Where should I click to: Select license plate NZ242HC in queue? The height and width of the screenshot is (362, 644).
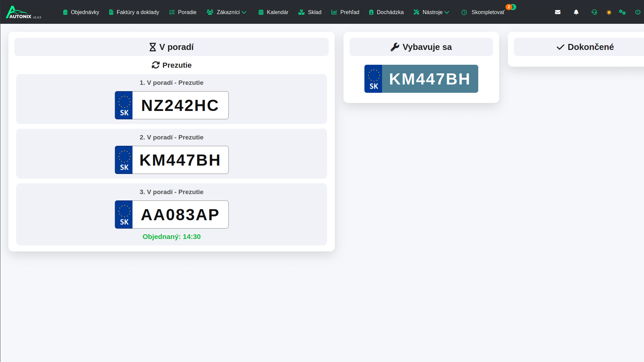171,105
